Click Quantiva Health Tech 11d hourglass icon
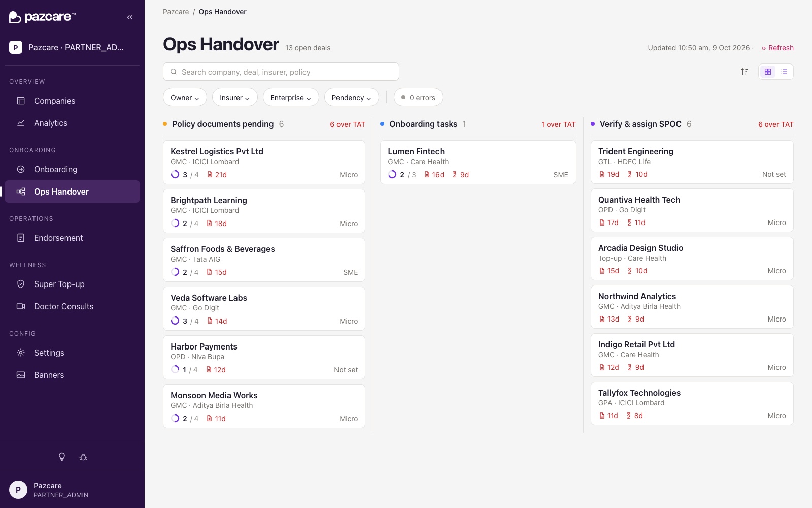 coord(629,223)
